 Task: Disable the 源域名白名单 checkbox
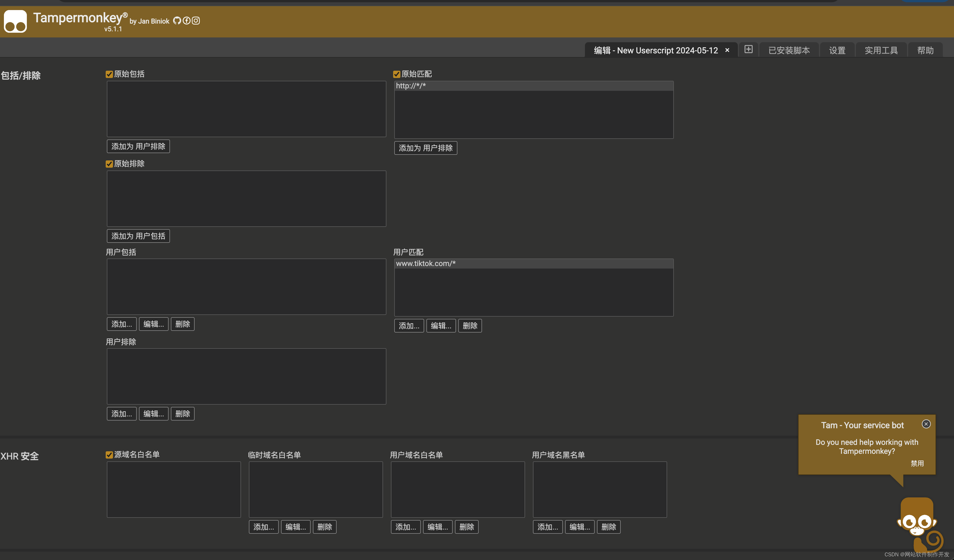click(x=109, y=455)
